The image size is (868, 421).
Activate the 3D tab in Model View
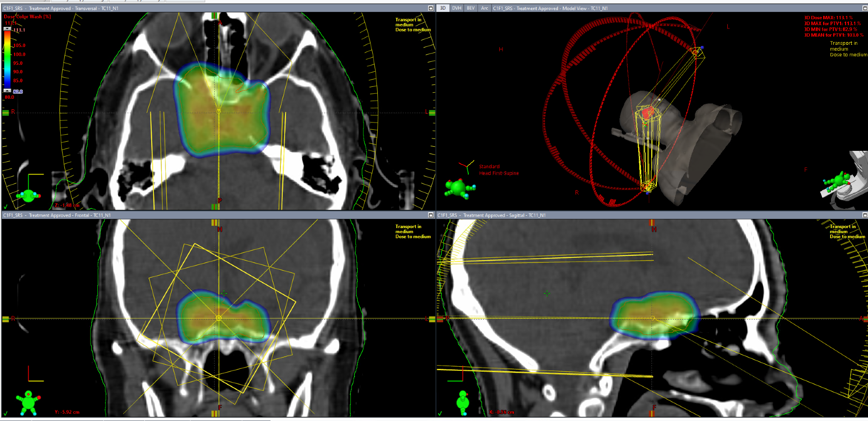point(443,8)
